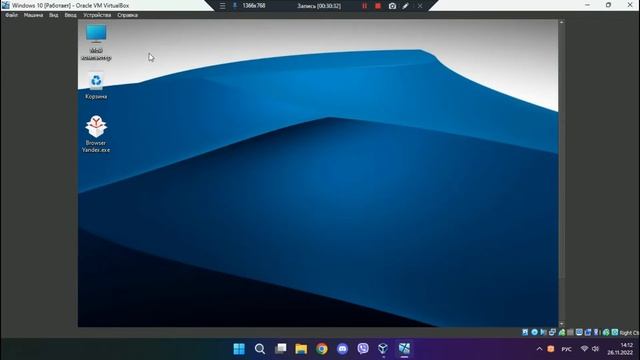Close the recording toolbar

pos(420,6)
